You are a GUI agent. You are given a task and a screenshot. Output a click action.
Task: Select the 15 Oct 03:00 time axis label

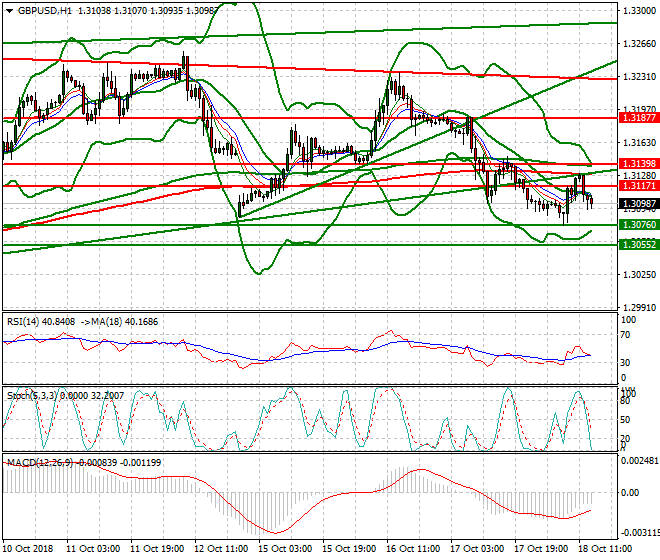[x=285, y=549]
